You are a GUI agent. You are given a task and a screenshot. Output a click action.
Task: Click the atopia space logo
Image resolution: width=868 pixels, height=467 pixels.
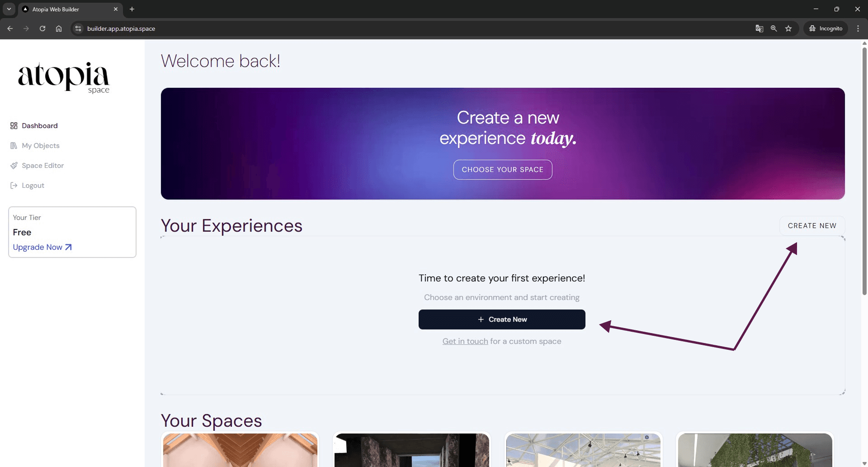(x=64, y=77)
